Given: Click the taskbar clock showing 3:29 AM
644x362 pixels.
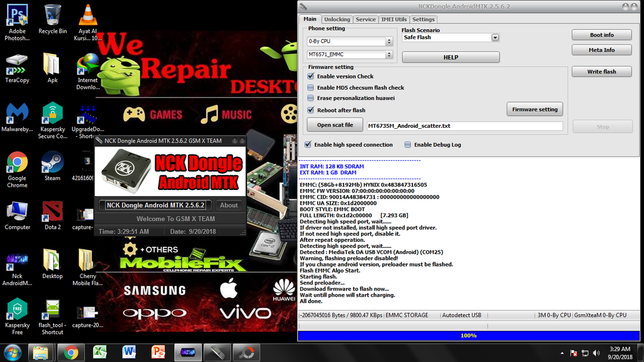Looking at the screenshot, I should (x=619, y=352).
